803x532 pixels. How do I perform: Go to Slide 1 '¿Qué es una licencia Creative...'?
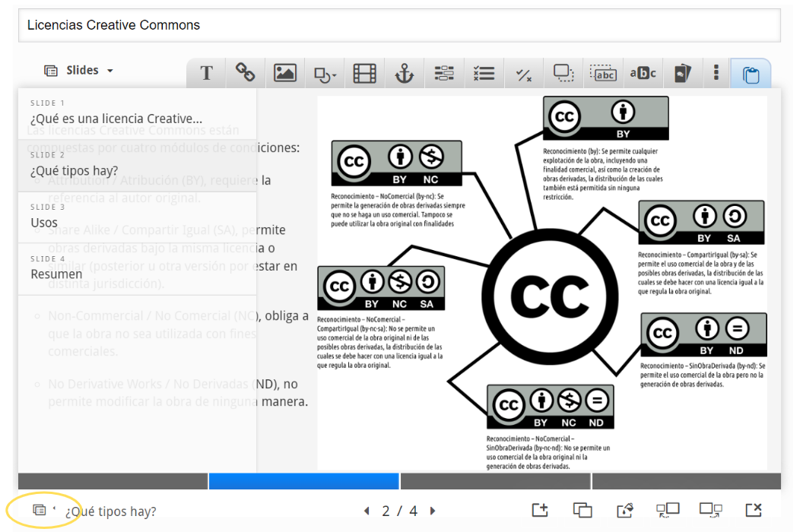click(x=137, y=113)
